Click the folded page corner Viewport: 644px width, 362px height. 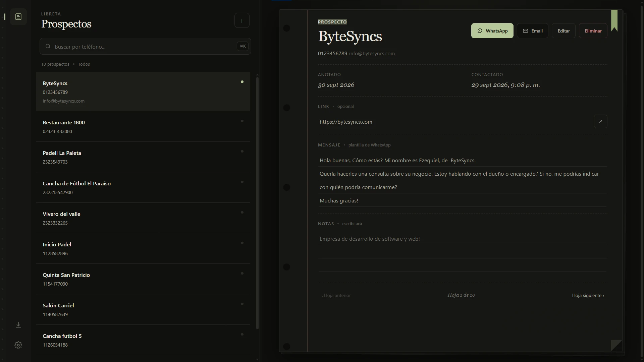pyautogui.click(x=616, y=346)
